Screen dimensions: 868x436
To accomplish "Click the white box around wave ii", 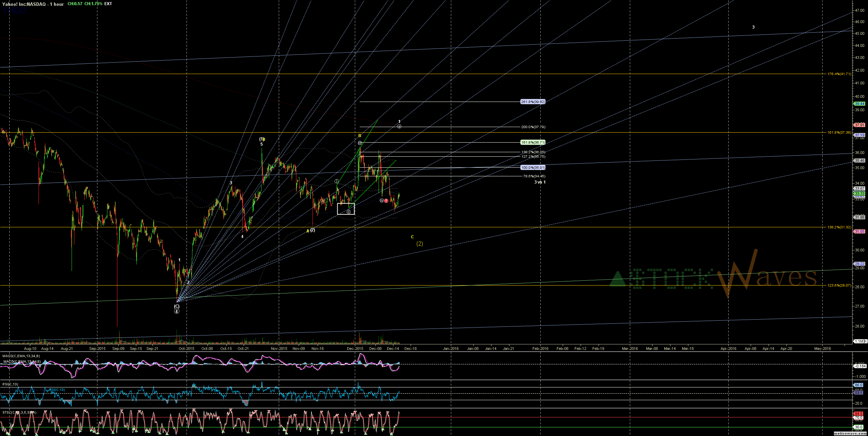I will coord(346,209).
